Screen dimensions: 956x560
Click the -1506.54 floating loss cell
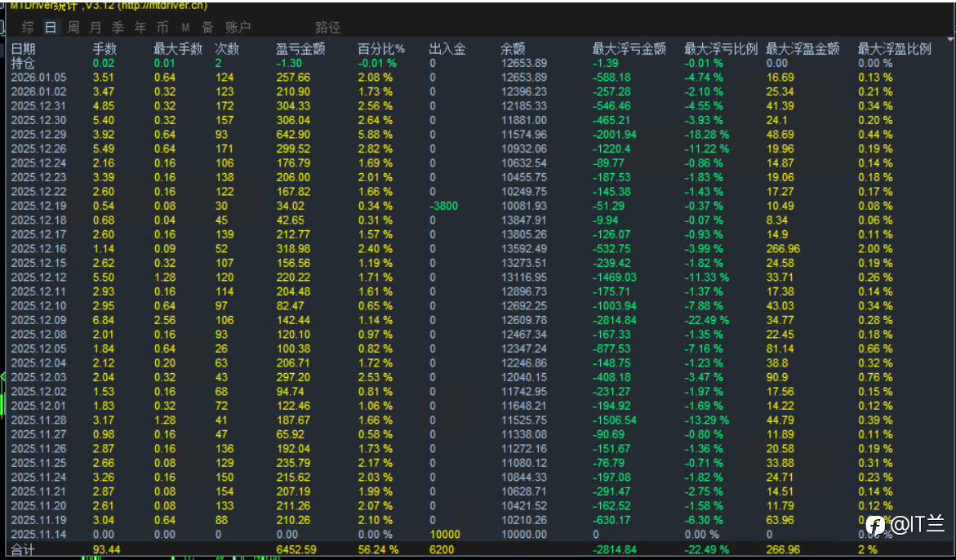(x=615, y=420)
